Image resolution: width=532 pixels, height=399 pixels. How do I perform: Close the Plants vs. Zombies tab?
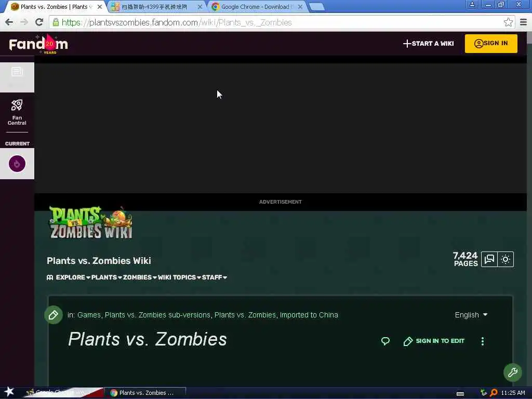pyautogui.click(x=100, y=7)
